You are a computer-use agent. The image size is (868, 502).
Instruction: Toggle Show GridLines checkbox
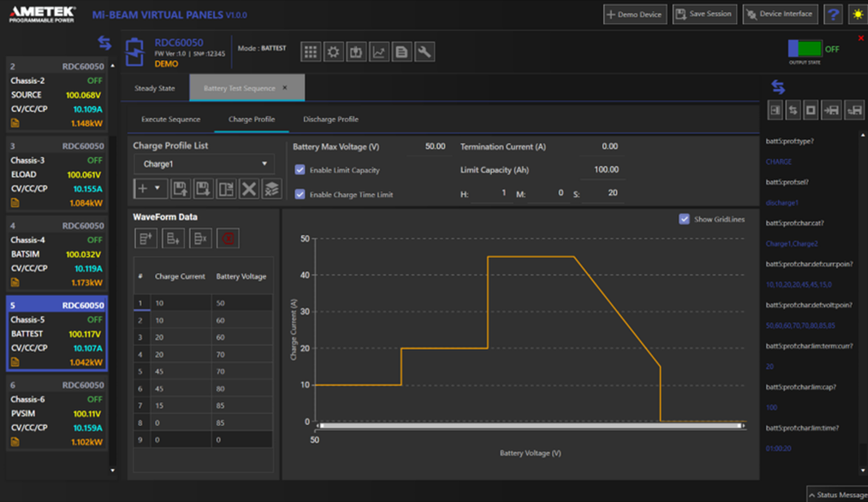[x=684, y=219]
